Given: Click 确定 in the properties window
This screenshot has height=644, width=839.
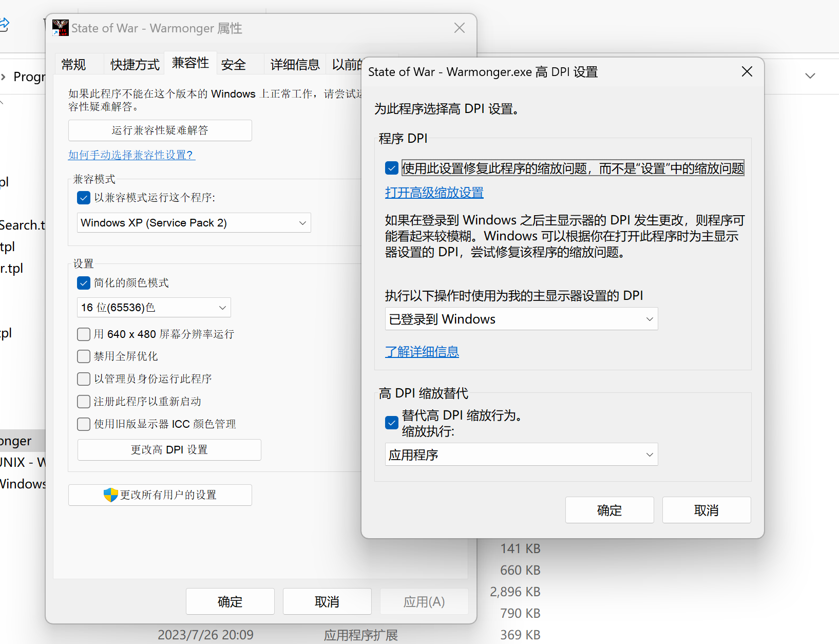Looking at the screenshot, I should tap(230, 601).
